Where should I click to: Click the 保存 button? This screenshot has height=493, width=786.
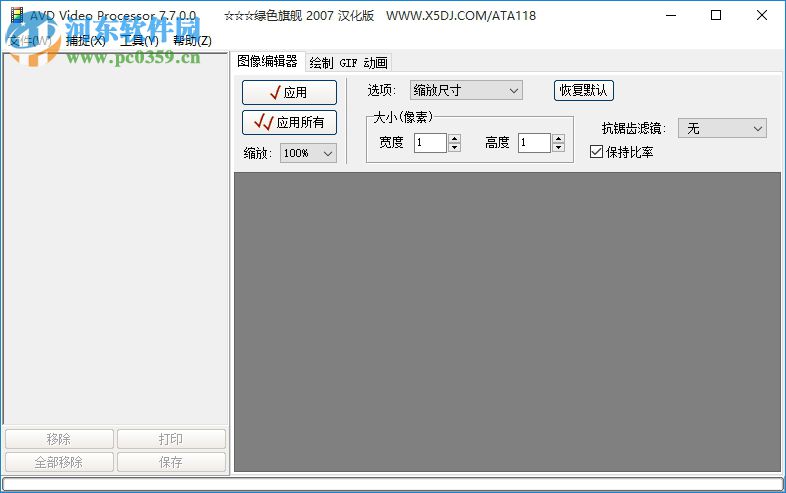(x=171, y=462)
